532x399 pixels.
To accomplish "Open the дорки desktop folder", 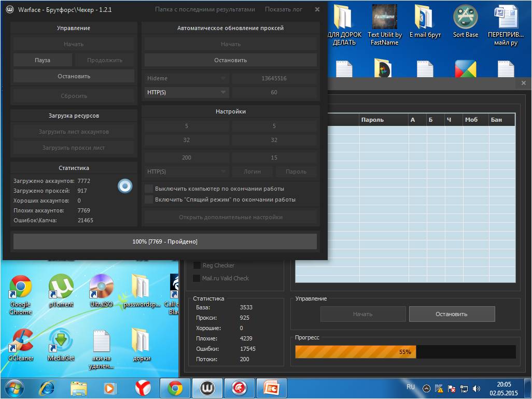I will (142, 345).
